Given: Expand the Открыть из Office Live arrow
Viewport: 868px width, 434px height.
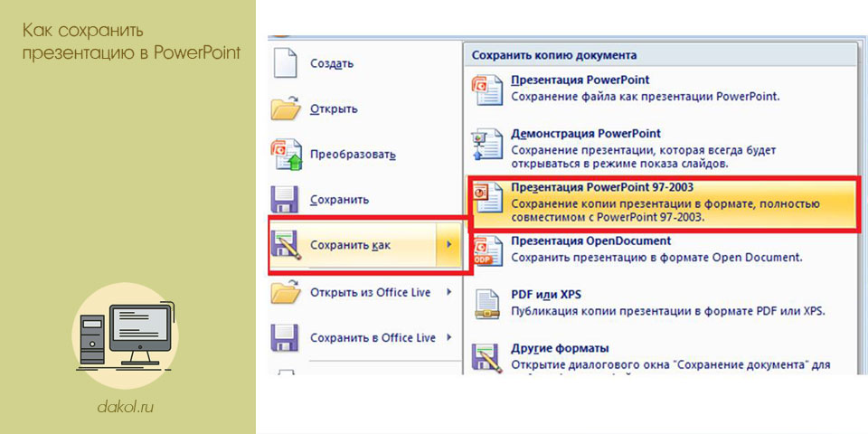Looking at the screenshot, I should pos(449,292).
